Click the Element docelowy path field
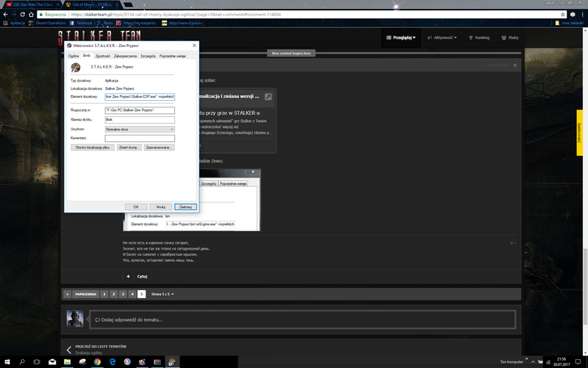588x368 pixels. (140, 97)
